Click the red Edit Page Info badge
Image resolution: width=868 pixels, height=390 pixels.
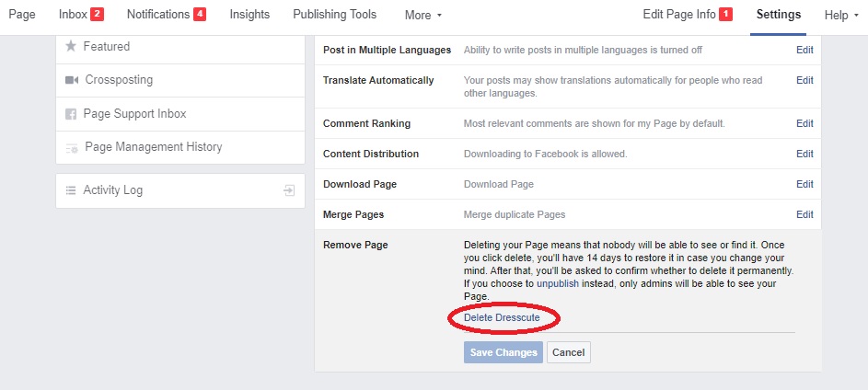(x=725, y=15)
